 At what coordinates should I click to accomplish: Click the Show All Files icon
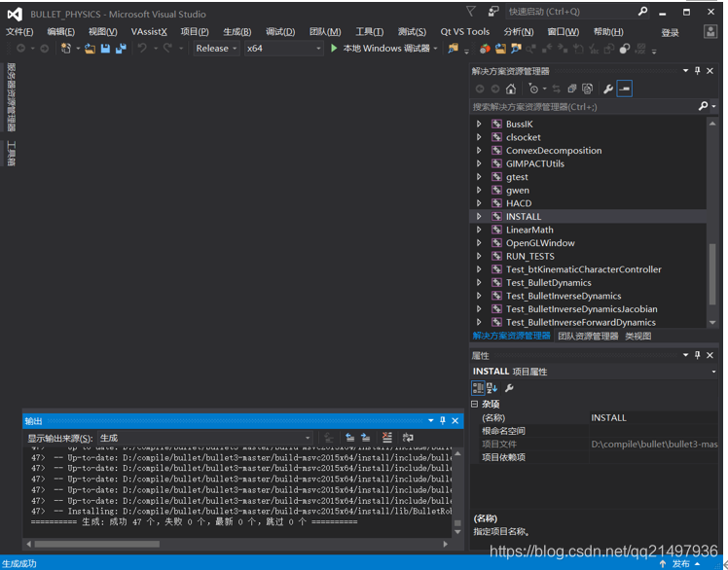coord(588,89)
